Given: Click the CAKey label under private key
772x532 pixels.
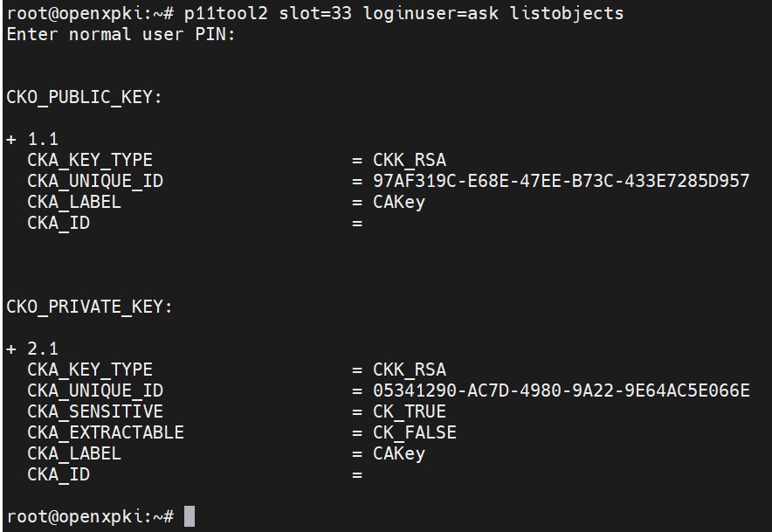Looking at the screenshot, I should coord(399,453).
